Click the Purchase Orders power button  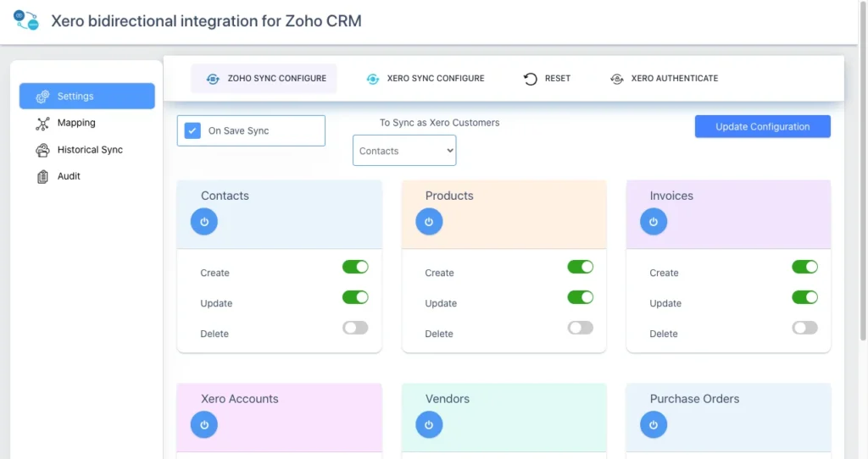[654, 425]
